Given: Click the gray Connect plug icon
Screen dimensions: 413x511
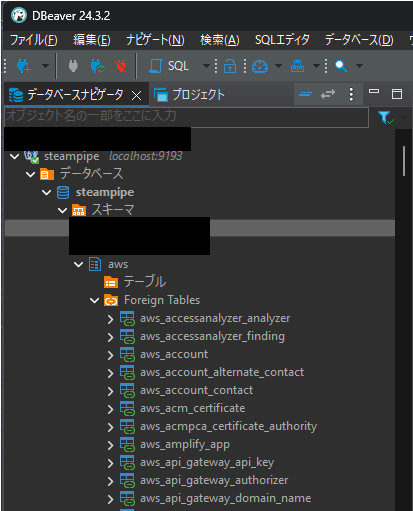Looking at the screenshot, I should pos(73,66).
